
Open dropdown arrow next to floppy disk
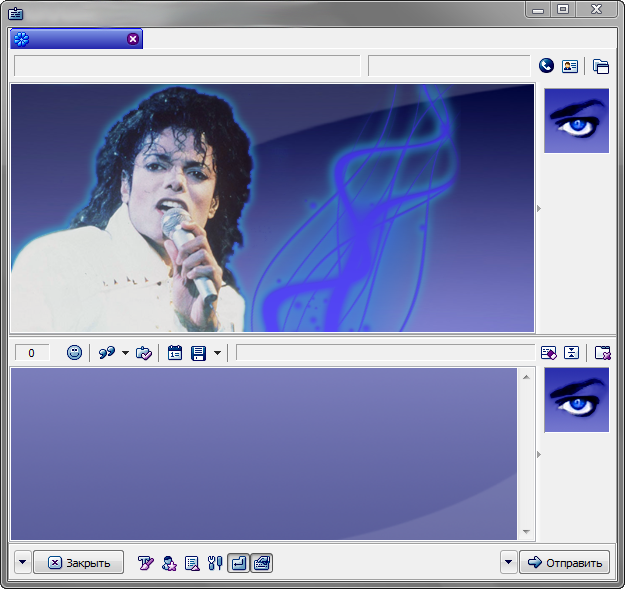tap(217, 353)
